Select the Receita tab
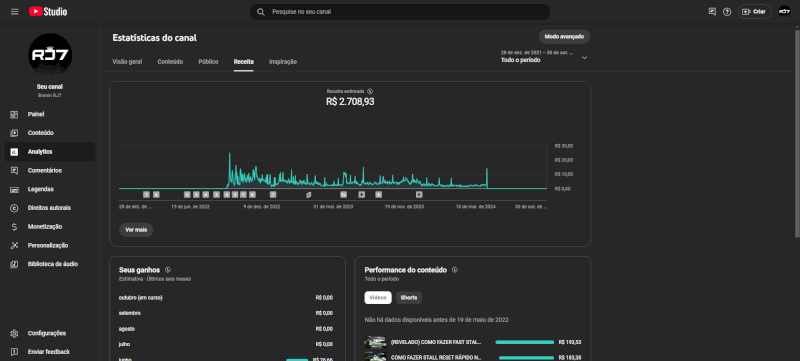 [244, 62]
